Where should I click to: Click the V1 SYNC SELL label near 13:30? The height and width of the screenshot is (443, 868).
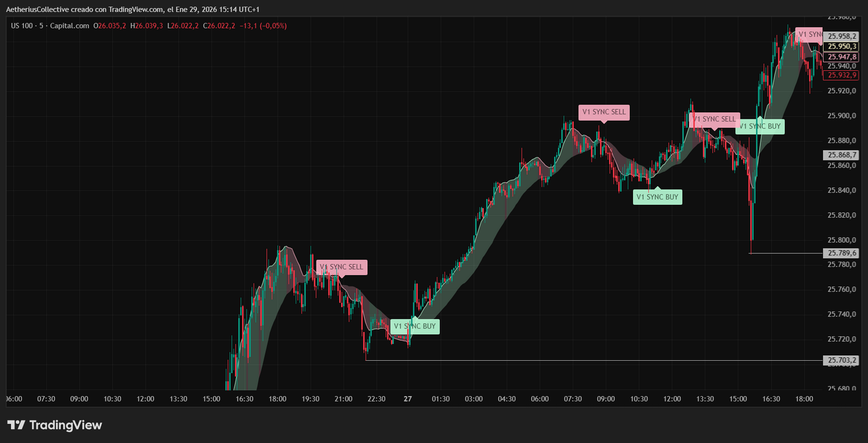tap(715, 119)
